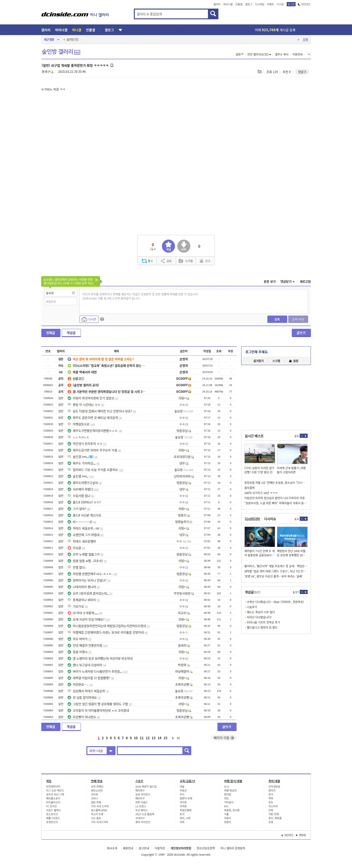Select the 마이너갤 navigation tab

tap(61, 30)
